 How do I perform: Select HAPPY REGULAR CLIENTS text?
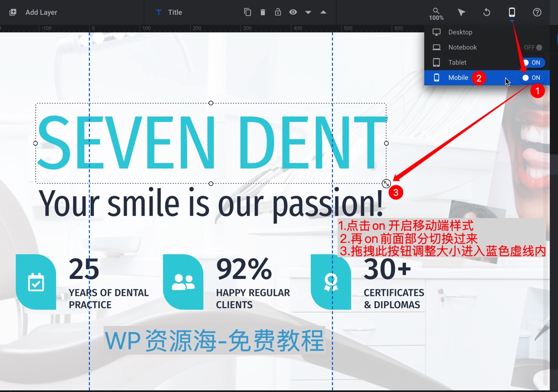[x=253, y=299]
